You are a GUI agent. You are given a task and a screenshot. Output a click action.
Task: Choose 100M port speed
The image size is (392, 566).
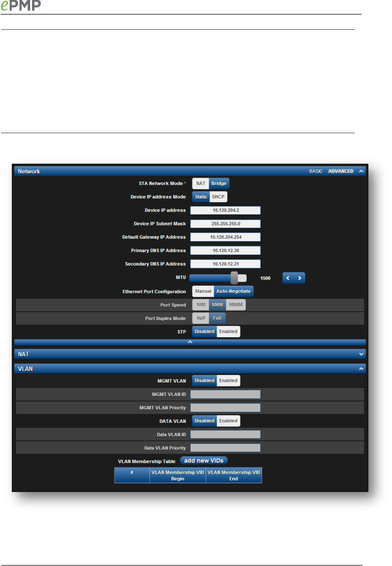coord(218,305)
